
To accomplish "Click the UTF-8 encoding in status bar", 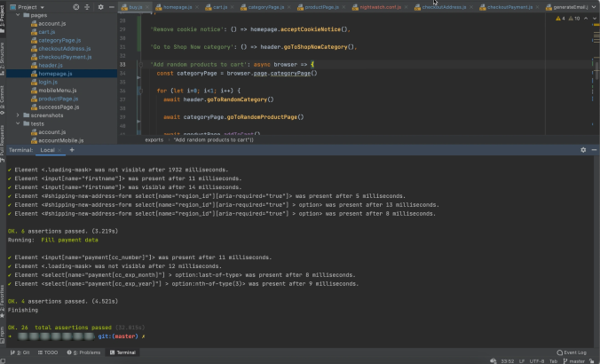I will pyautogui.click(x=537, y=361).
